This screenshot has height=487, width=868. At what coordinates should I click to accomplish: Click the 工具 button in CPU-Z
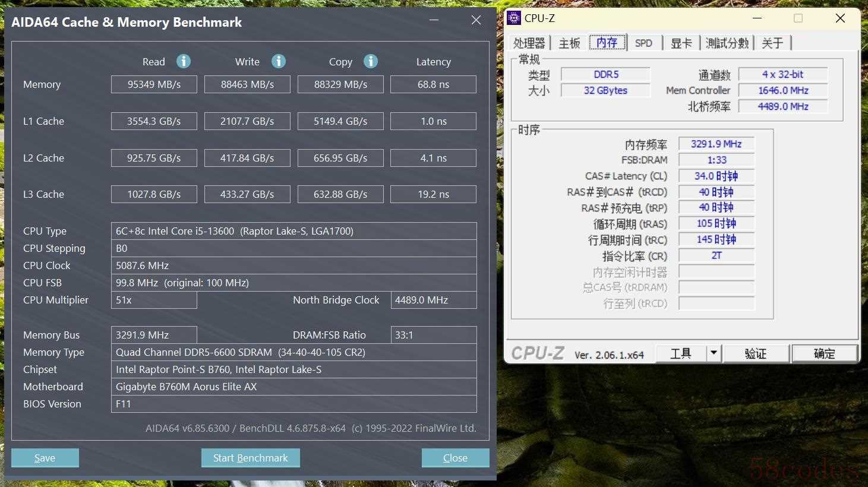click(681, 353)
